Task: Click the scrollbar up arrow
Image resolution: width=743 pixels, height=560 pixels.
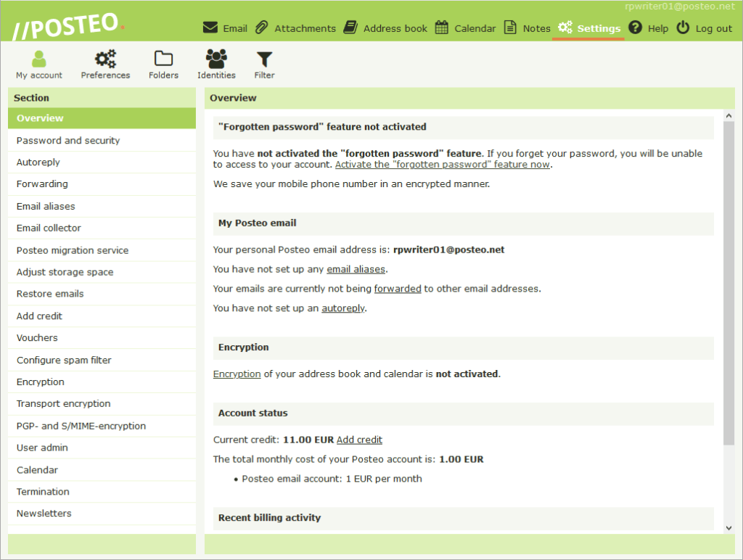Action: point(728,115)
